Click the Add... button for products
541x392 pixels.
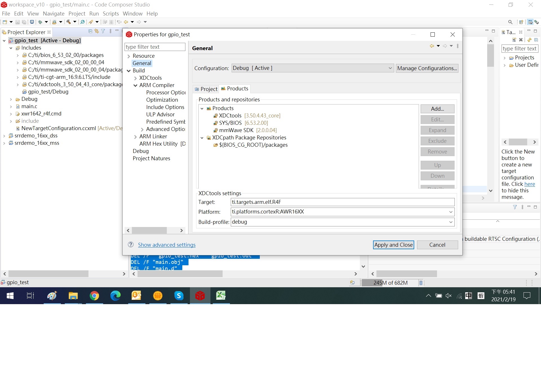pyautogui.click(x=437, y=109)
